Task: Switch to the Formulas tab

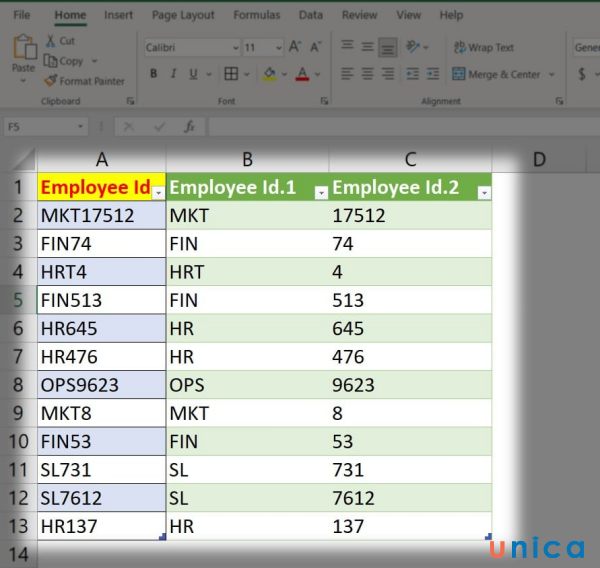Action: (x=257, y=15)
